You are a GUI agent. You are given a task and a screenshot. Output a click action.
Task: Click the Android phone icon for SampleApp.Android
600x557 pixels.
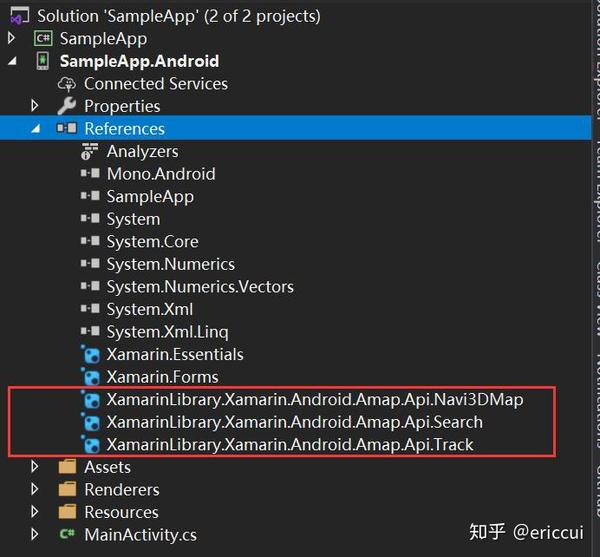[x=43, y=61]
